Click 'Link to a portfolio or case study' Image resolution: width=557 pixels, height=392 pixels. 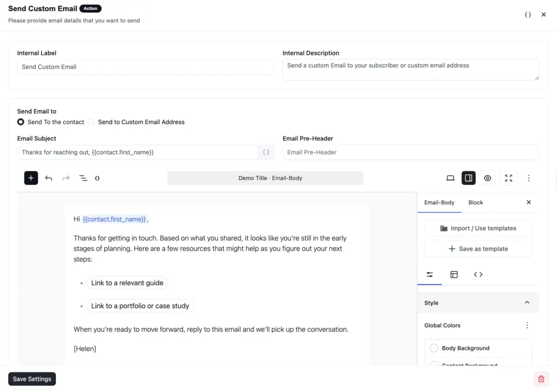[140, 306]
